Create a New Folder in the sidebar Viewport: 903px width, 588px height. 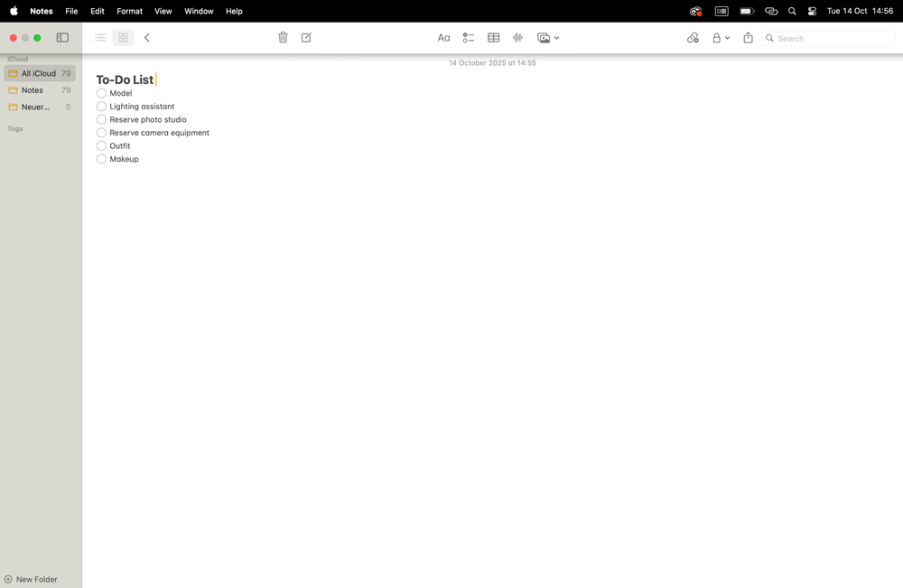coord(33,579)
